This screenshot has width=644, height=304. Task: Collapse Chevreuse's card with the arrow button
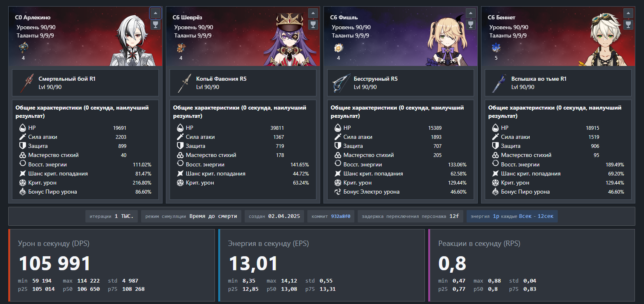click(x=313, y=13)
